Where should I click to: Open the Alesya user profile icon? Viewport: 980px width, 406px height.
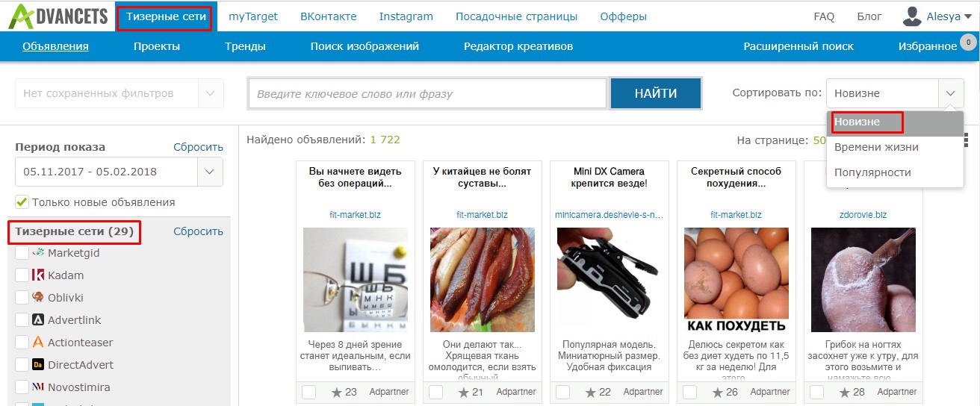tap(912, 16)
